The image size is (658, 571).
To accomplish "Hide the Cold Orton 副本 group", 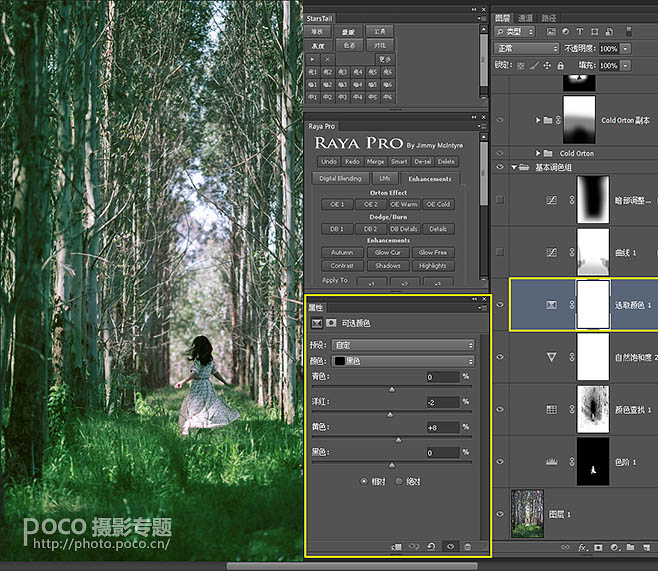I will pos(500,120).
